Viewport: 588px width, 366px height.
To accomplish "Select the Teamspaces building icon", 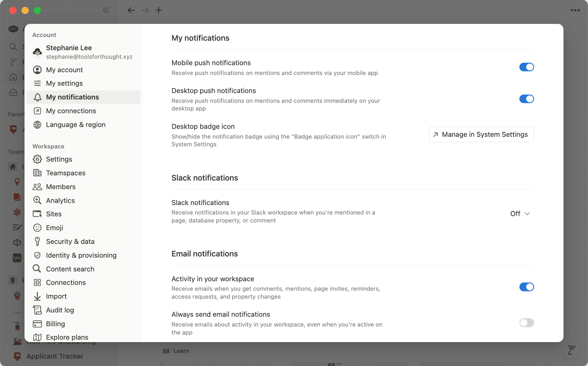I will 38,173.
